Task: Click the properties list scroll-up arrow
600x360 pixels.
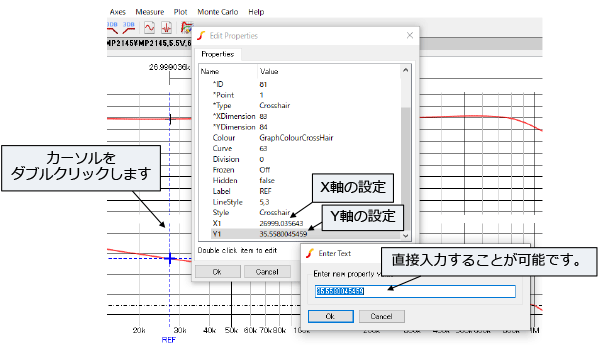Action: [406, 70]
